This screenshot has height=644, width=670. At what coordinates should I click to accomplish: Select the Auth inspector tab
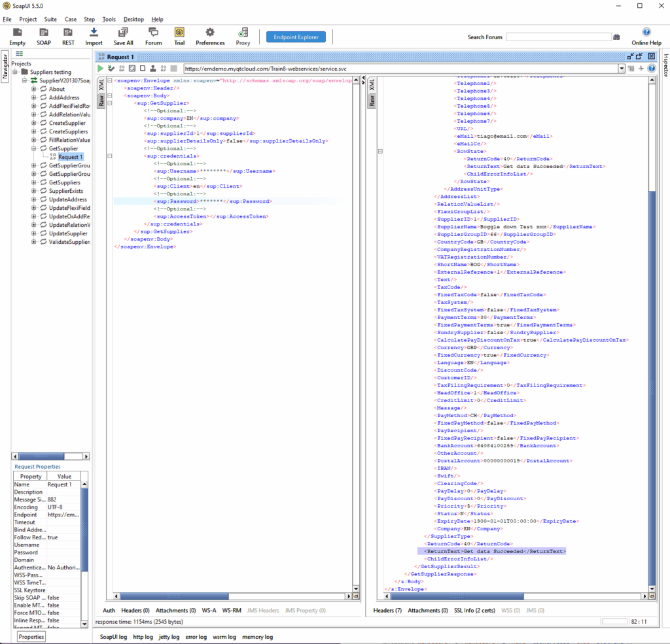109,610
